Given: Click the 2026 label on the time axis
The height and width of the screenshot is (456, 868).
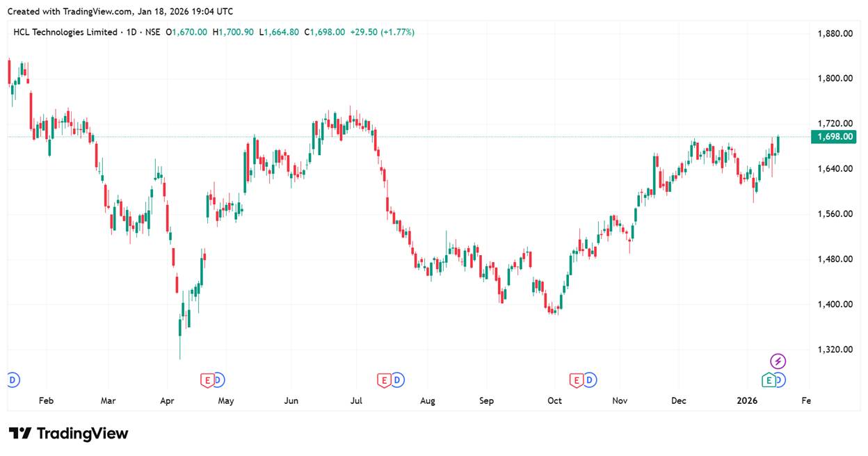Looking at the screenshot, I should coord(747,401).
